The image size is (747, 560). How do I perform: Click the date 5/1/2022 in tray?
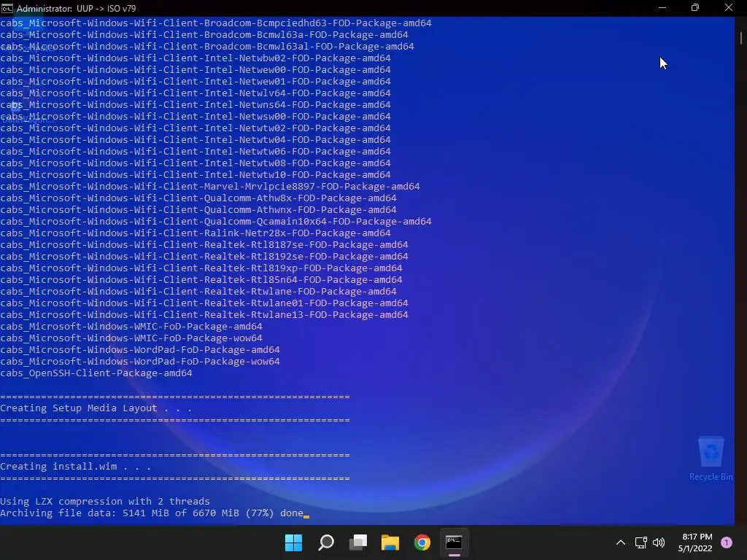pos(695,548)
